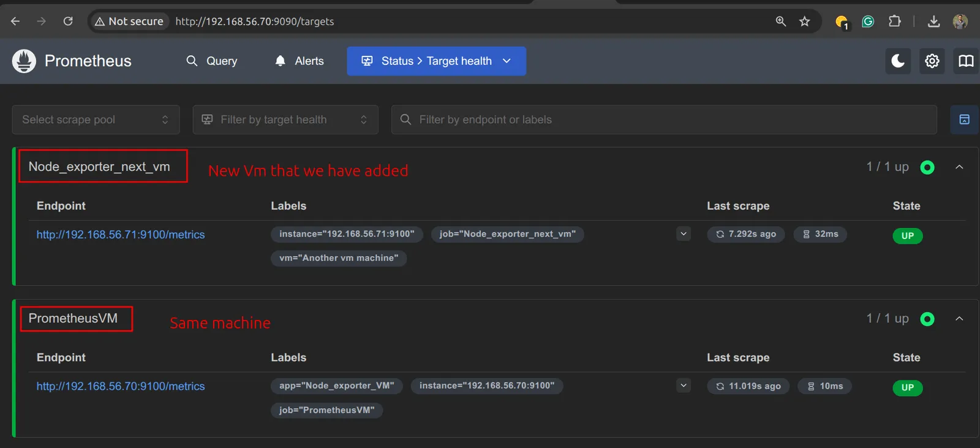Collapse the Node_exporter_next_vm pool
Image resolution: width=980 pixels, height=448 pixels.
[959, 167]
